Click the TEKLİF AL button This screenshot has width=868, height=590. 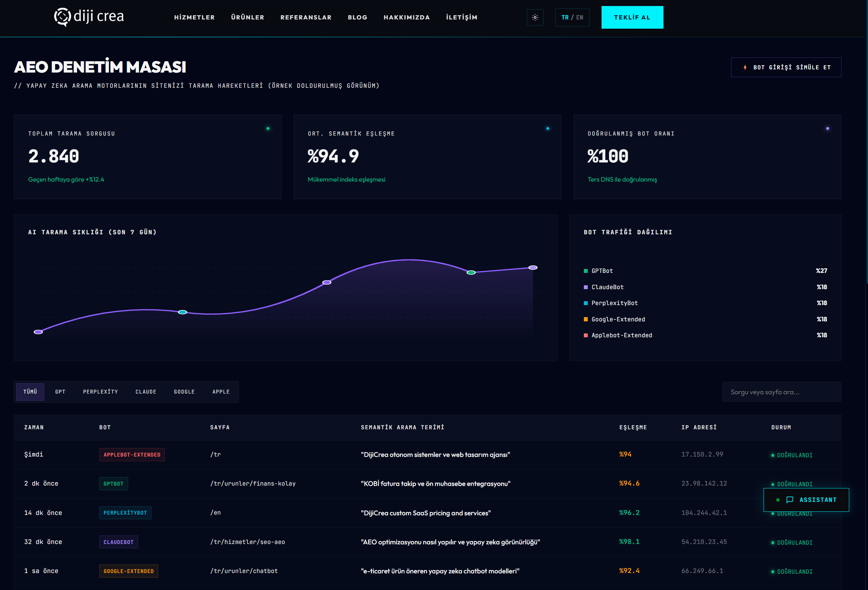point(632,17)
